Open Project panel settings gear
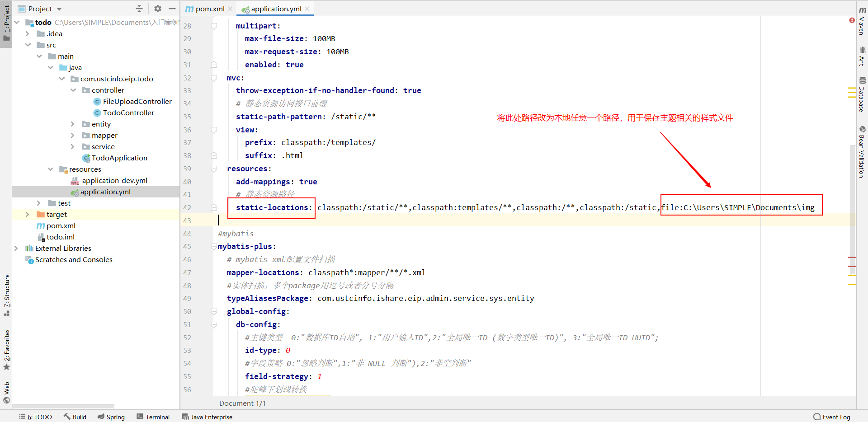The width and height of the screenshot is (868, 422). pyautogui.click(x=157, y=9)
